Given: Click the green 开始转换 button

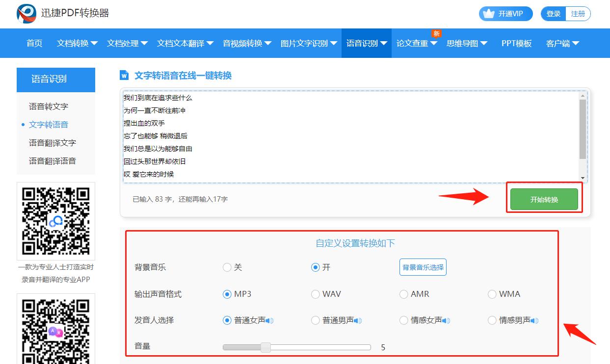Looking at the screenshot, I should pyautogui.click(x=544, y=198).
